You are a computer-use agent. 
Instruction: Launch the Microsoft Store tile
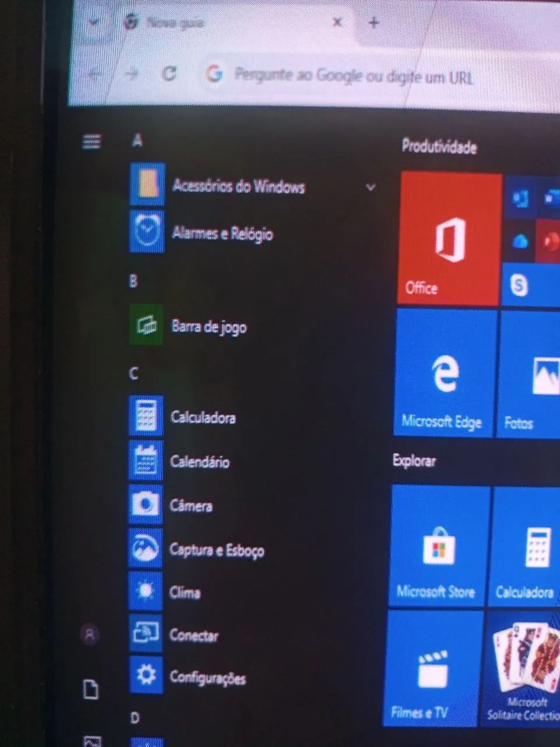pyautogui.click(x=440, y=546)
